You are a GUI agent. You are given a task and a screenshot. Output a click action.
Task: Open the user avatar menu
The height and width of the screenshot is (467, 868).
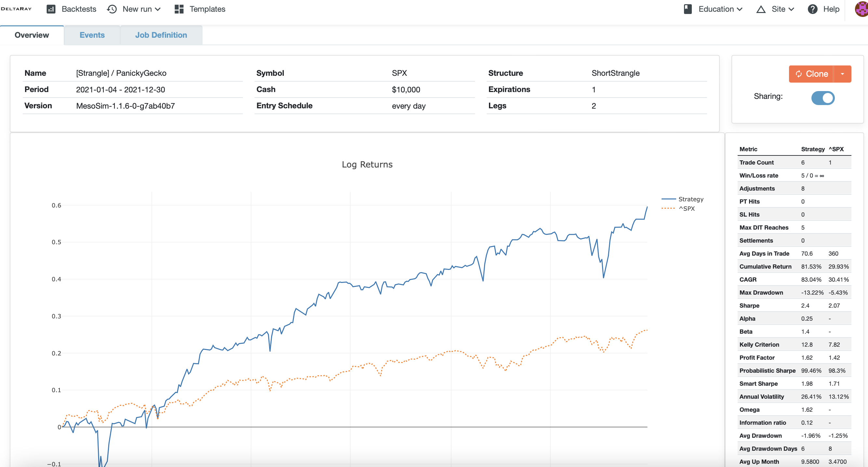pos(861,9)
